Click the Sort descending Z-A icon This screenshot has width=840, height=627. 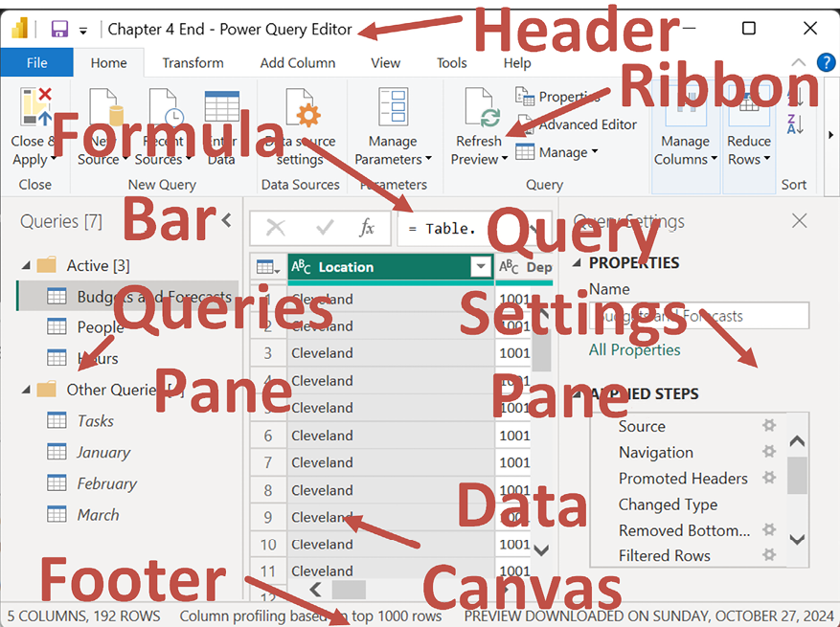click(795, 124)
